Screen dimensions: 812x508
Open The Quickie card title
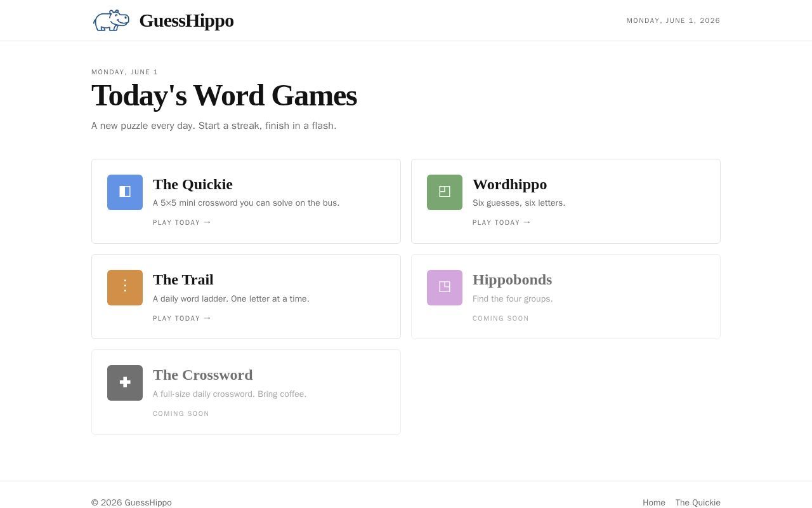(193, 184)
